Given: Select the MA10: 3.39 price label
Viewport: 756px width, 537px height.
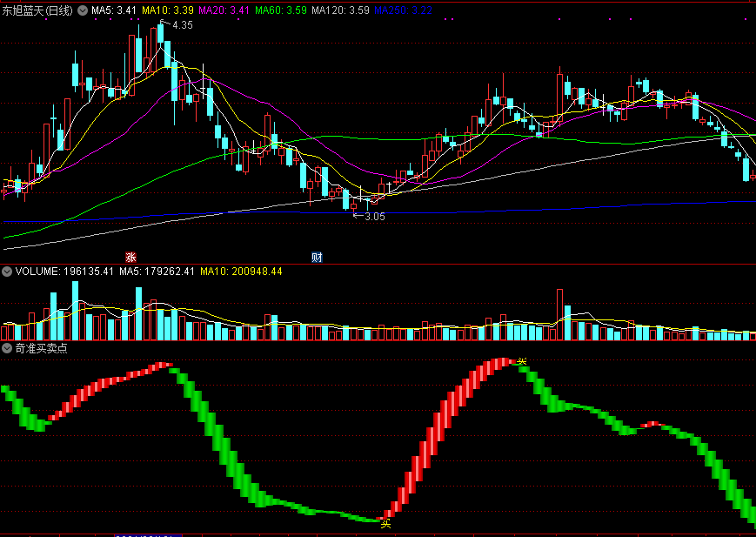Looking at the screenshot, I should tap(168, 10).
